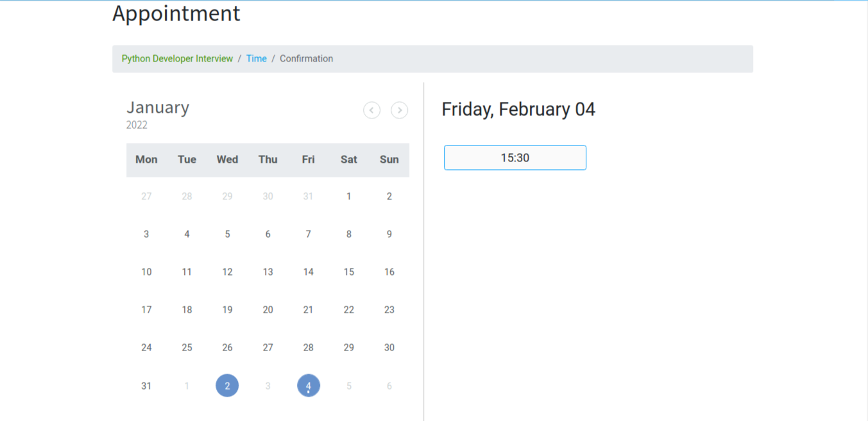Click January 6 date cell
868x421 pixels.
tap(268, 234)
